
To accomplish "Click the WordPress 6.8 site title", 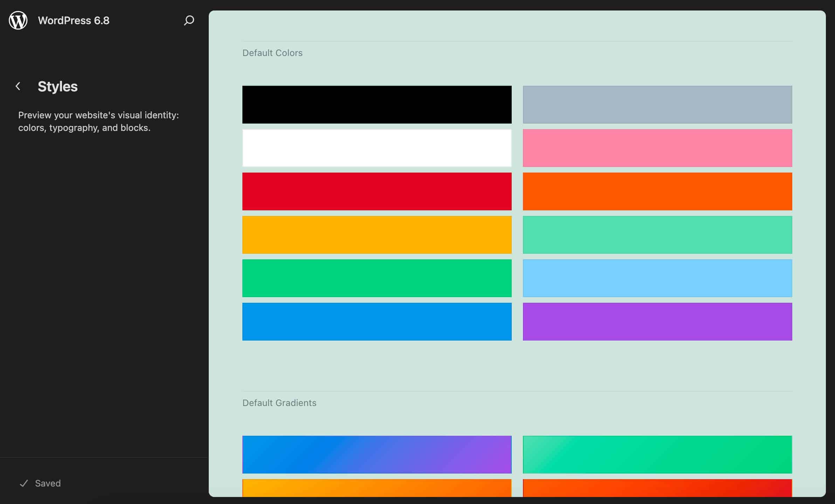I will coord(74,20).
